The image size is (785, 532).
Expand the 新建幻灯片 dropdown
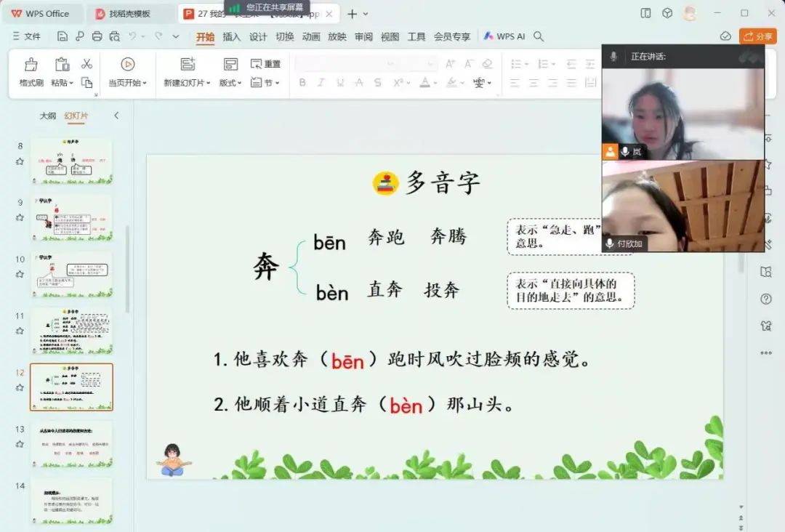(x=208, y=84)
